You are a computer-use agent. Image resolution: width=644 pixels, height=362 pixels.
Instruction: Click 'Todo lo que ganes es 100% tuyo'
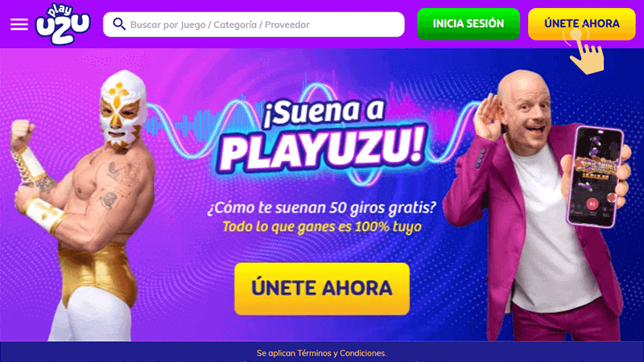pyautogui.click(x=322, y=227)
